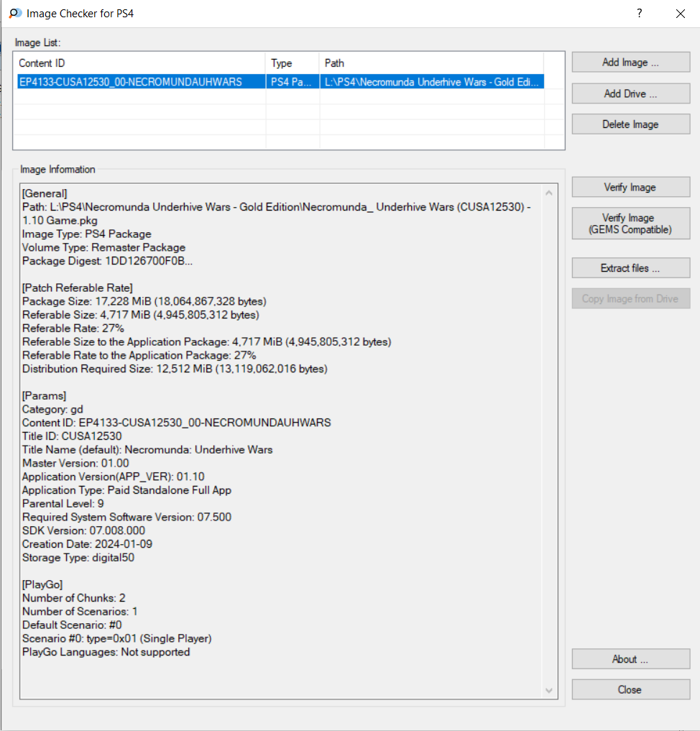The image size is (700, 731).
Task: Click the 'Volume Type: Remaster Package' line
Action: coord(104,247)
